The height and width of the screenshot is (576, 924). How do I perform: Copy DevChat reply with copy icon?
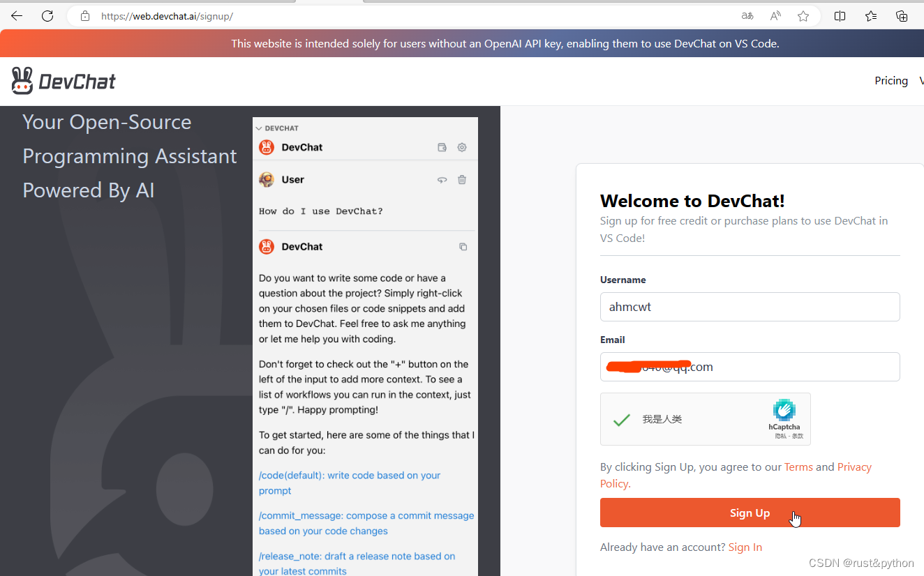463,247
